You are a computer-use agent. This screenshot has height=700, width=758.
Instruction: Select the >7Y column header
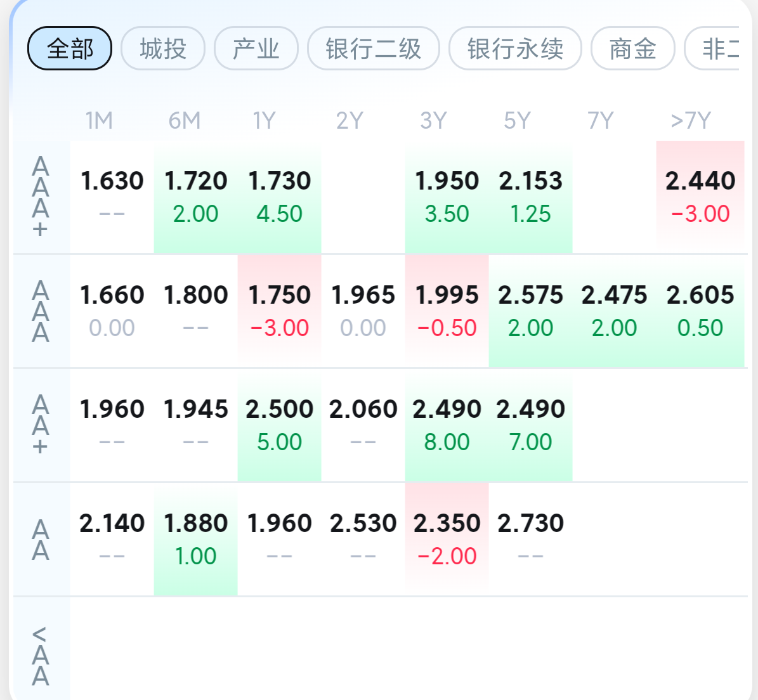(691, 120)
